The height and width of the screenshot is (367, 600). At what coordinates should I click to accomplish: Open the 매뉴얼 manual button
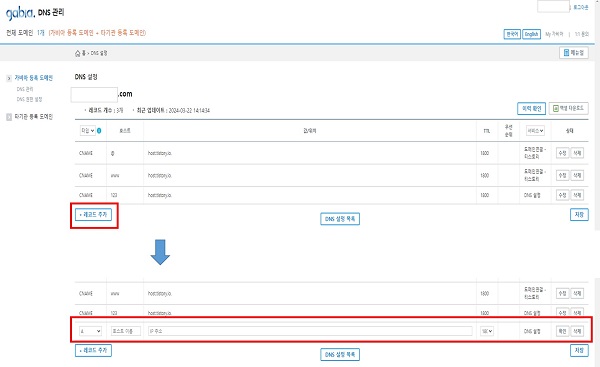click(x=574, y=53)
